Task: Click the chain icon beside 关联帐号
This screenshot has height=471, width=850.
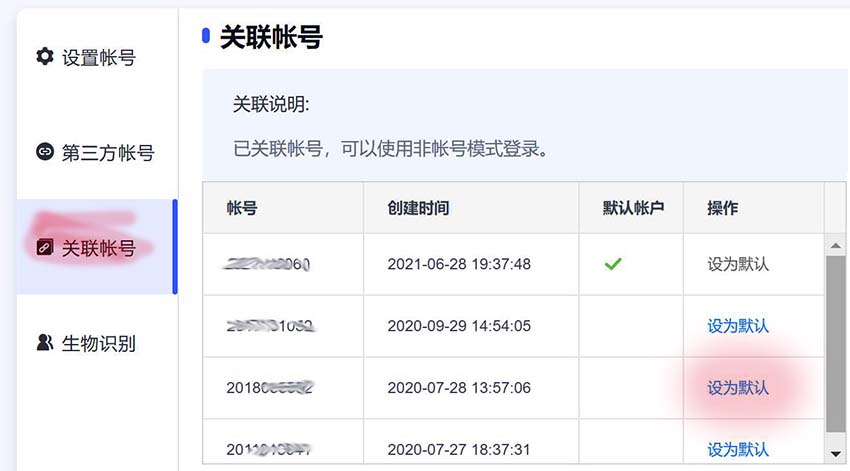Action: point(44,247)
